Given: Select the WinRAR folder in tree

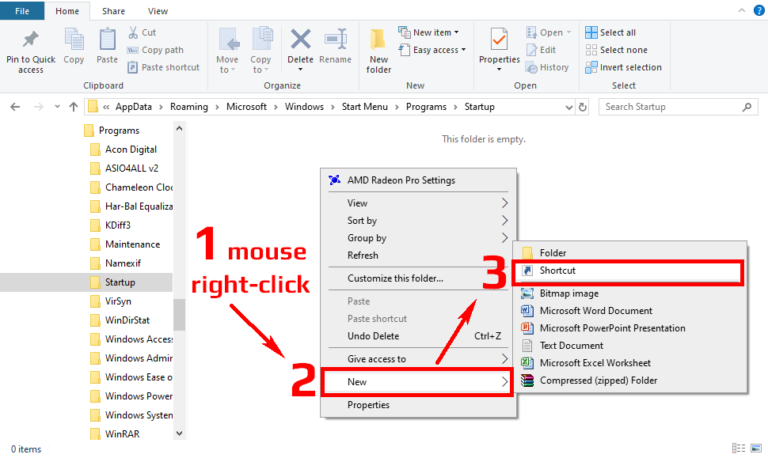Looking at the screenshot, I should (x=122, y=434).
